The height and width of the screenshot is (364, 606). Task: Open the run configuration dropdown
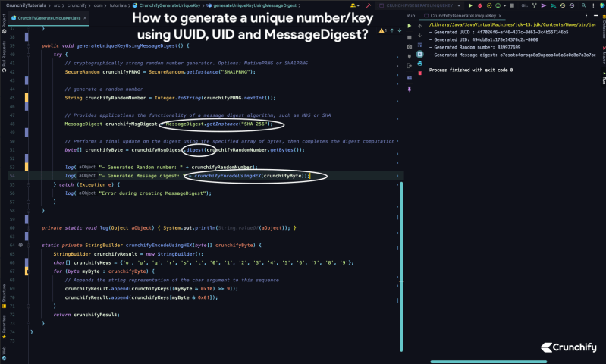point(420,5)
